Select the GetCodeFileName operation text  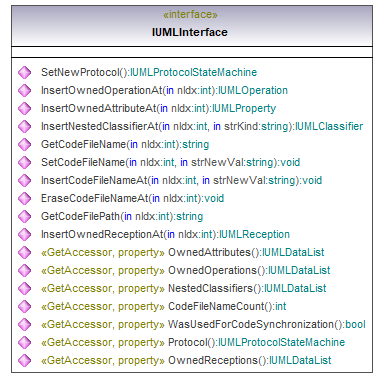click(125, 144)
